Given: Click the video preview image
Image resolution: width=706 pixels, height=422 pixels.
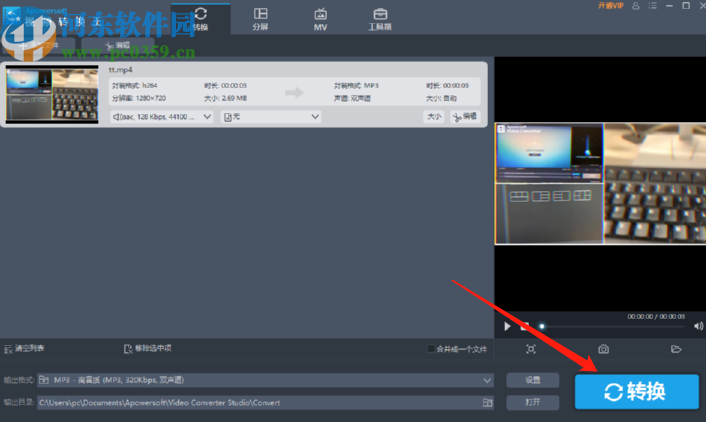Looking at the screenshot, I should [x=600, y=184].
